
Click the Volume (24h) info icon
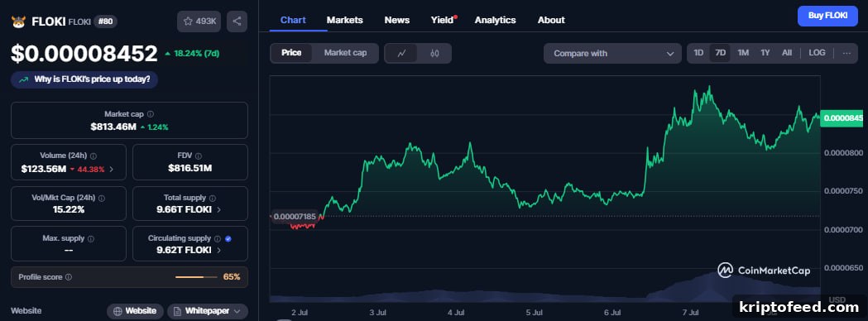[93, 156]
